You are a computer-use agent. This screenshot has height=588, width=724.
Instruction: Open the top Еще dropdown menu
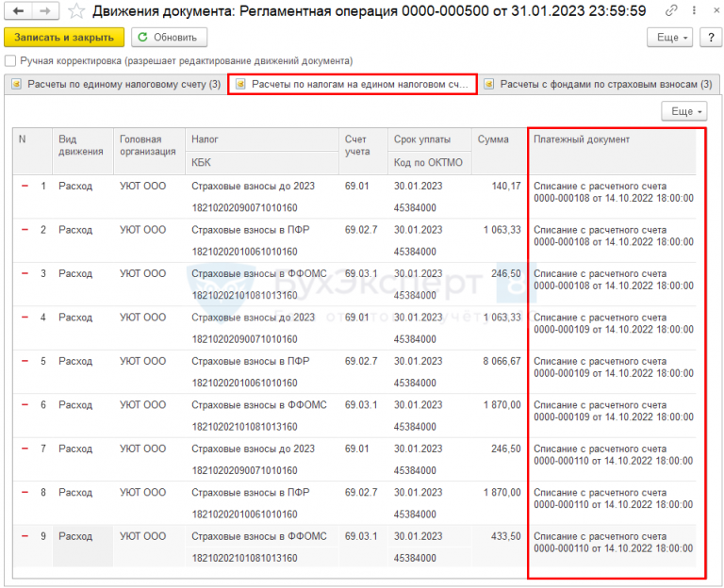click(670, 38)
